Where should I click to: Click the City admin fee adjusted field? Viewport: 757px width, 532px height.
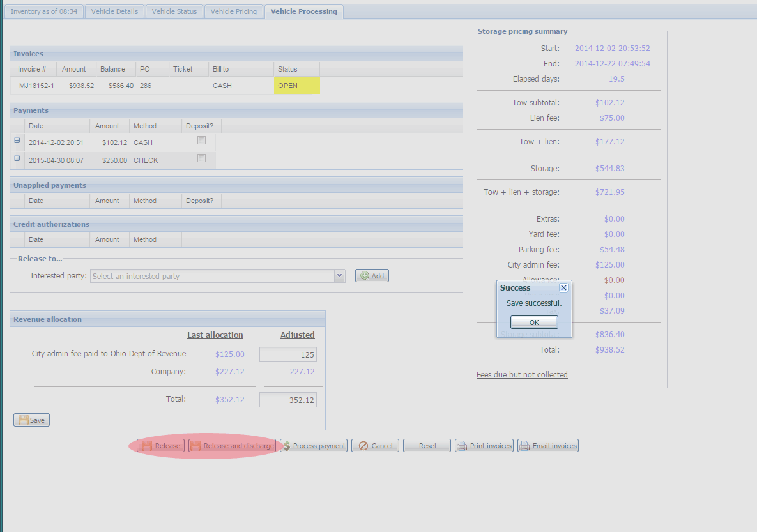(287, 354)
